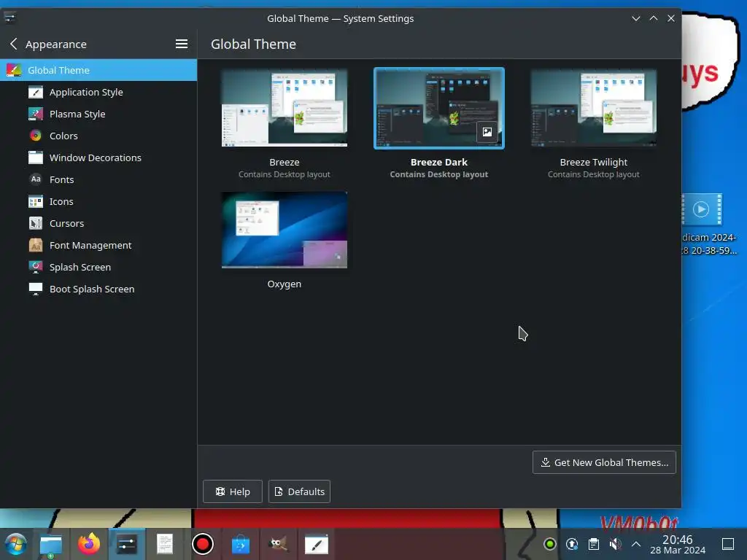This screenshot has width=747, height=560.
Task: Click the Application Style icon
Action: point(36,92)
